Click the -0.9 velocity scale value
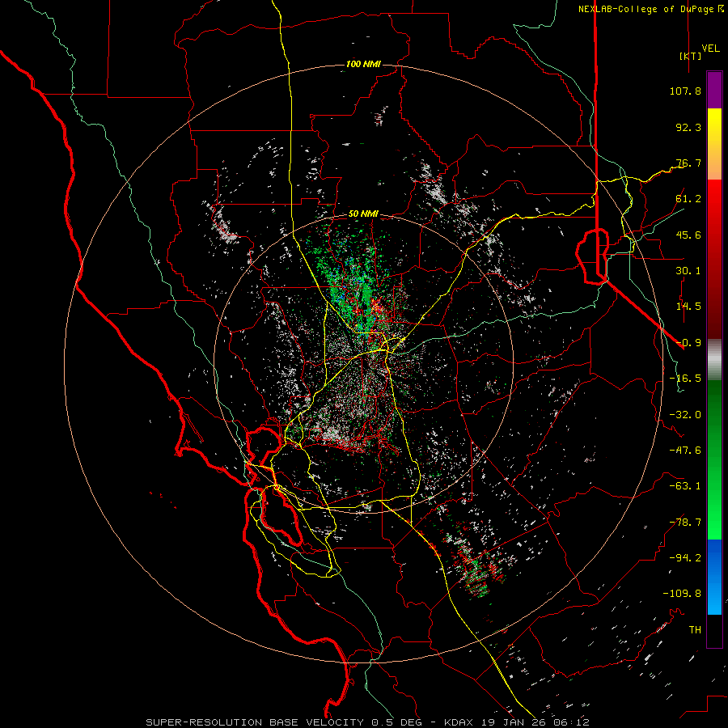728x728 pixels. [688, 343]
